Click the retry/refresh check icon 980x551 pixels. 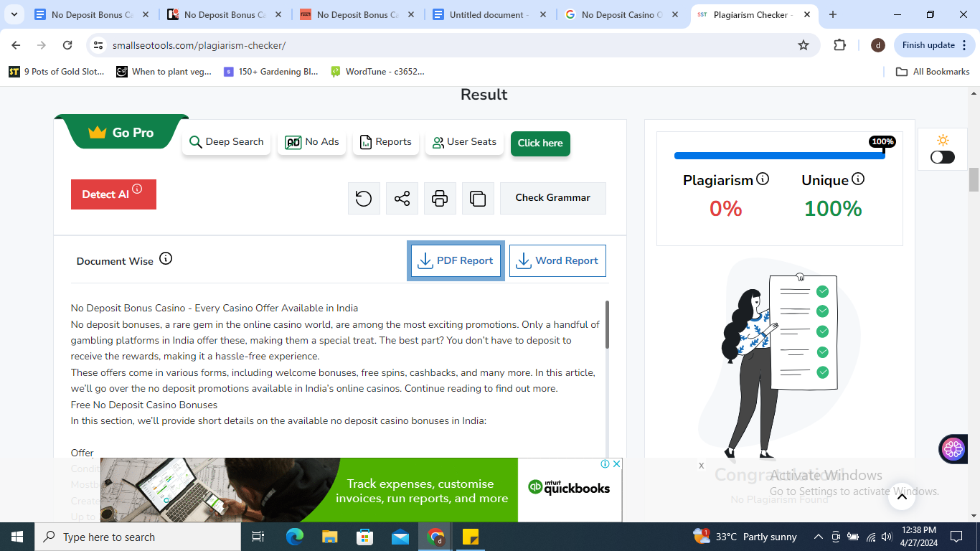pos(364,198)
